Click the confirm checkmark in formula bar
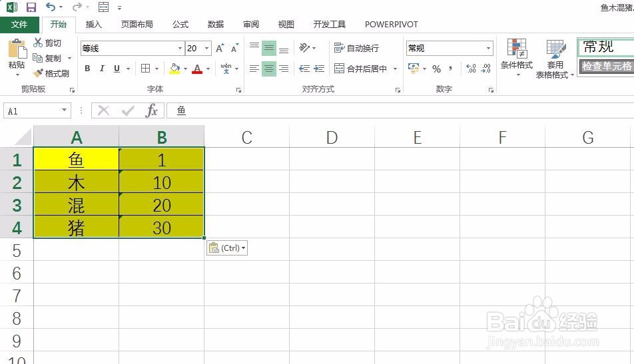 point(128,110)
